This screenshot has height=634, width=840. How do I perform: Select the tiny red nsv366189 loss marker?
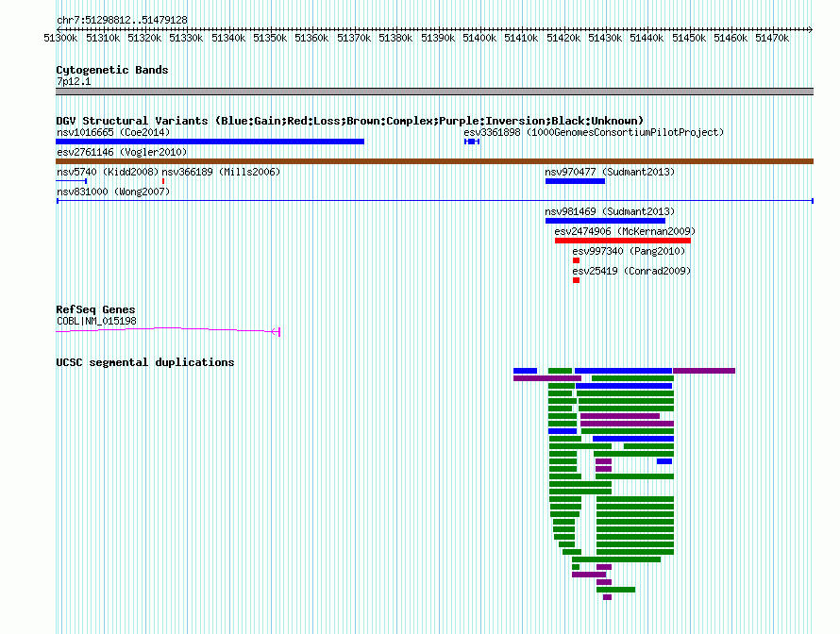[x=163, y=181]
